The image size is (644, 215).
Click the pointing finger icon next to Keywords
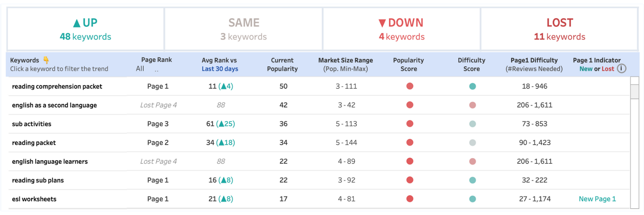tap(47, 60)
